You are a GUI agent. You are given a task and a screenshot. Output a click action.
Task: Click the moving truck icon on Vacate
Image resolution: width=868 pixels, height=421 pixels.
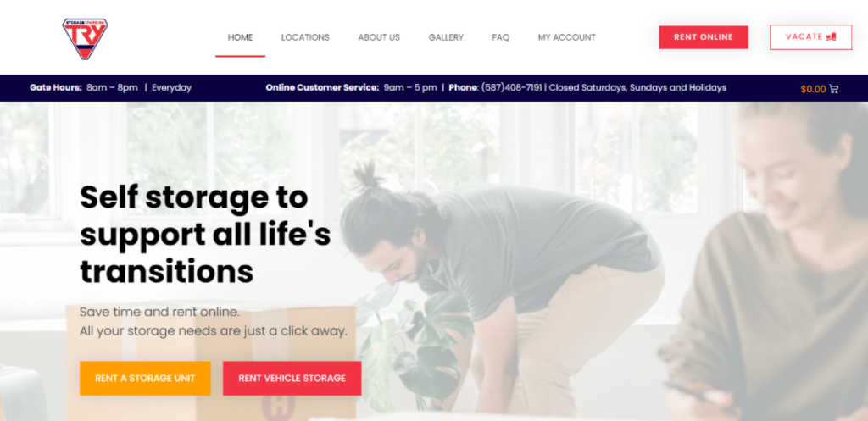tap(831, 36)
